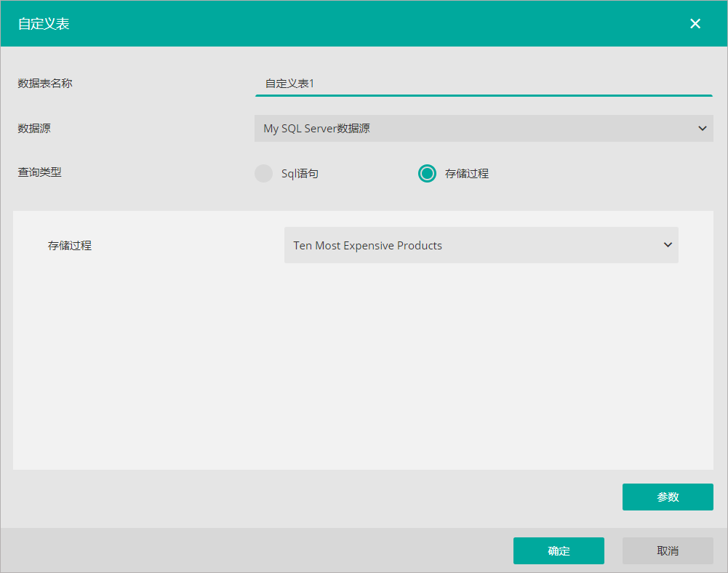Click the 数据表名称 field label
The image size is (728, 573).
pos(45,84)
